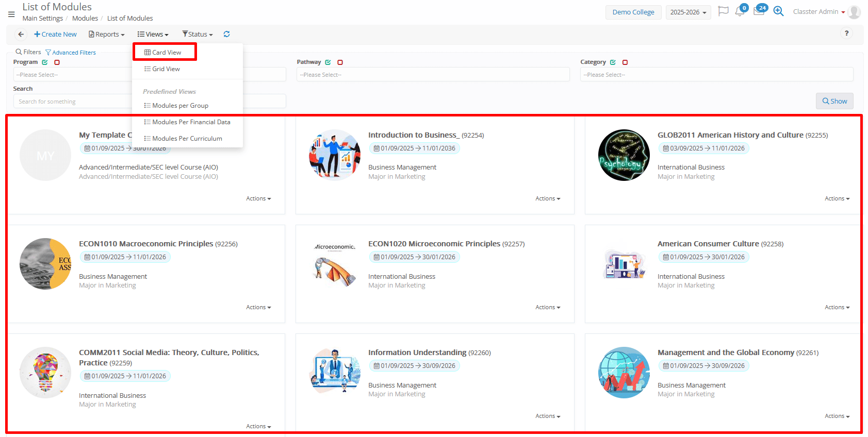Open the flag icon in header
Viewport: 868px width, 437px height.
723,11
